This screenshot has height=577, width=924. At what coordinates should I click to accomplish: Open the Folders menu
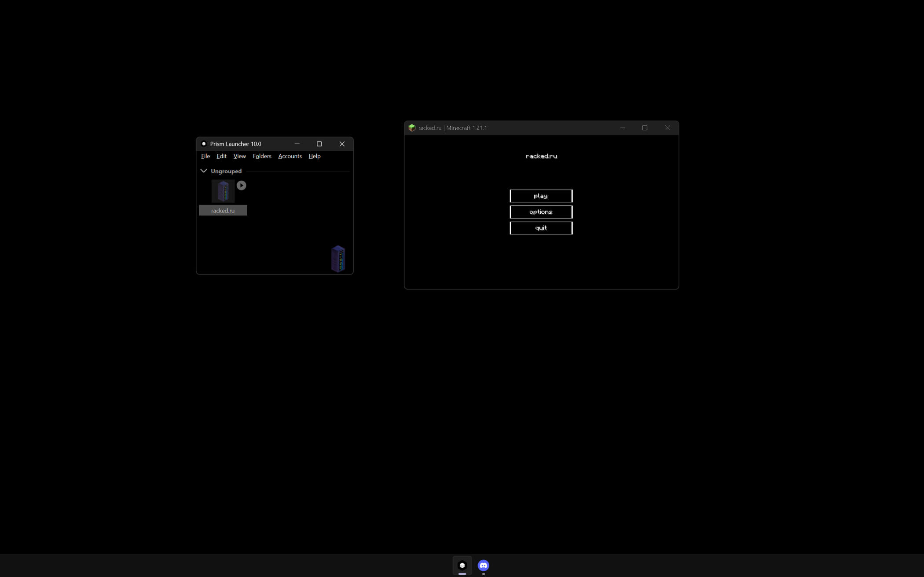[262, 156]
